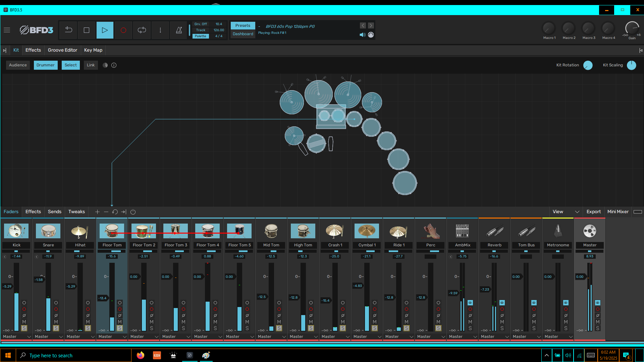Click the panic exclamation mark icon
This screenshot has height=362, width=644.
pyautogui.click(x=160, y=30)
